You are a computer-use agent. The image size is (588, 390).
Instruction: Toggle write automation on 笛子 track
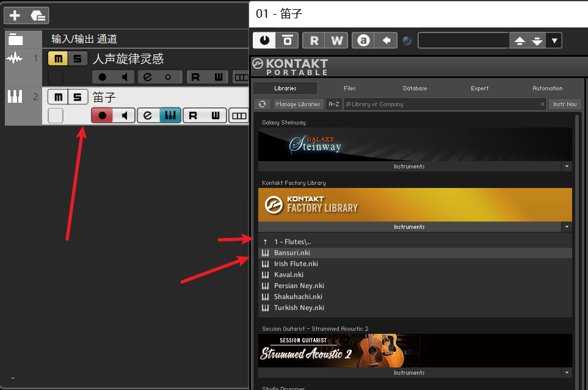coord(216,115)
